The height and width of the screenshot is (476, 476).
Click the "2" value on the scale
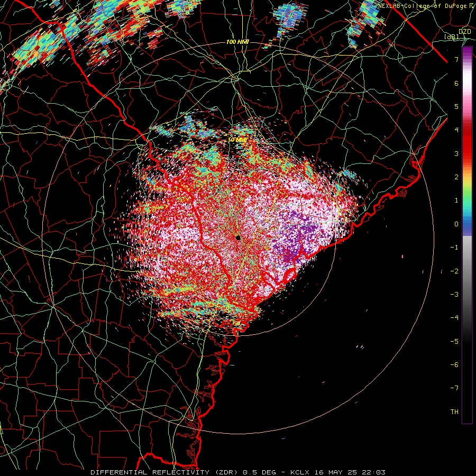456,177
